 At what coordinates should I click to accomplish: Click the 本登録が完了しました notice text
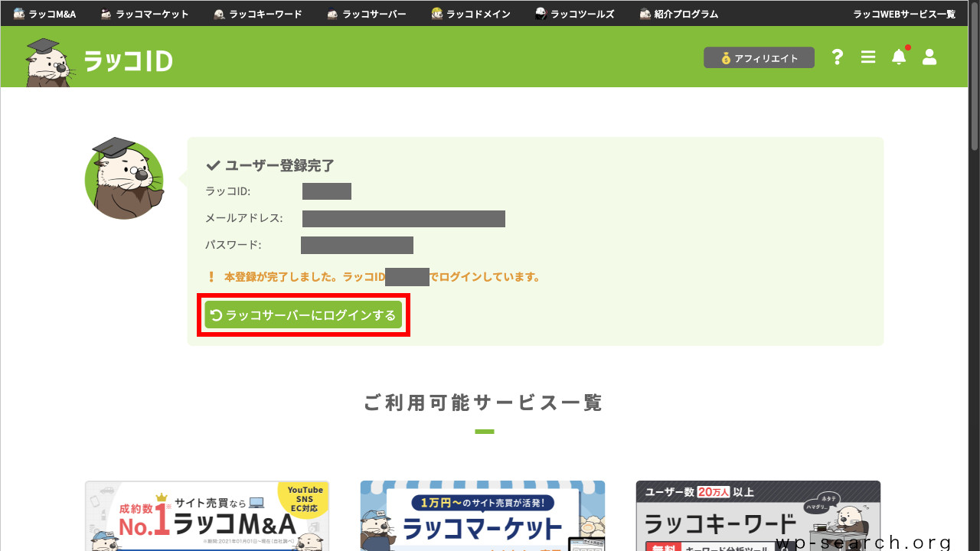(382, 277)
